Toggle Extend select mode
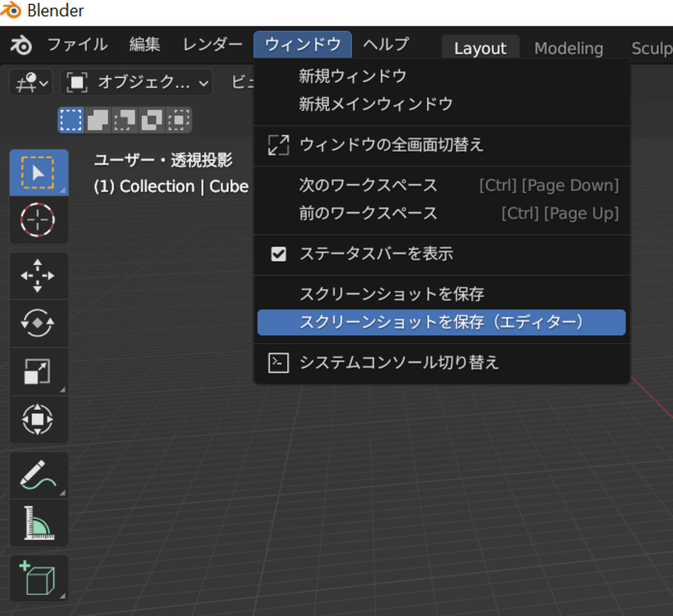Screen dimensions: 673x616 pos(98,120)
